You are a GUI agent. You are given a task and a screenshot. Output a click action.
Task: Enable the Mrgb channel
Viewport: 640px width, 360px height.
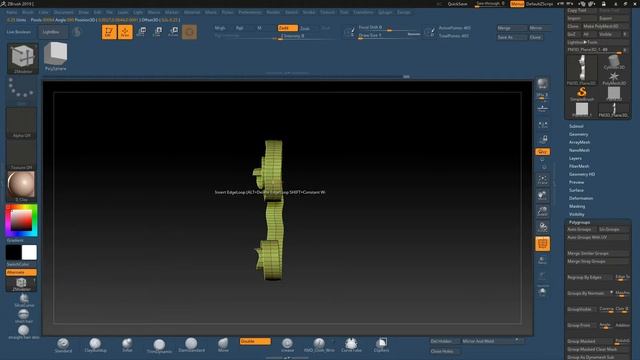click(x=220, y=28)
